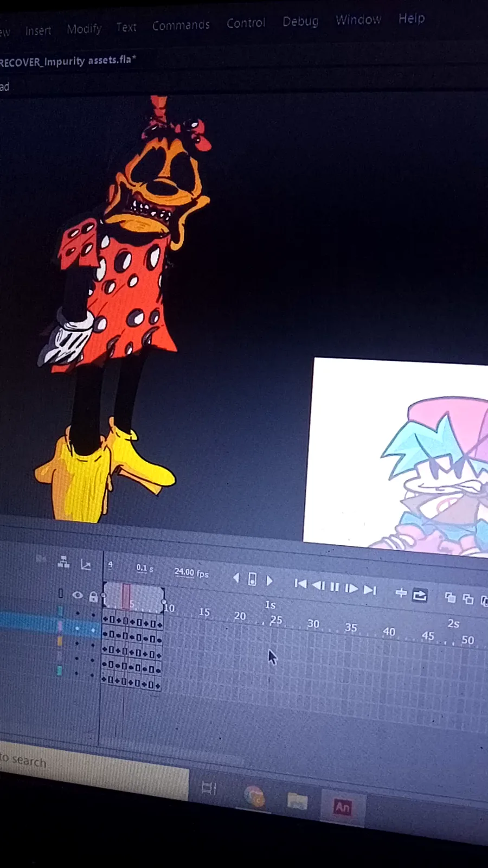Step back one frame
Image resolution: width=488 pixels, height=868 pixels.
[318, 585]
